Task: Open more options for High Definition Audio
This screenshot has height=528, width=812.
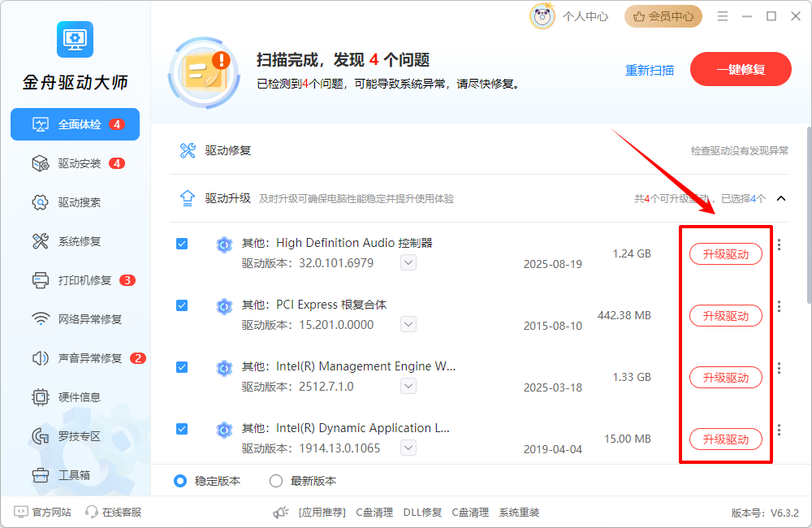Action: (779, 245)
